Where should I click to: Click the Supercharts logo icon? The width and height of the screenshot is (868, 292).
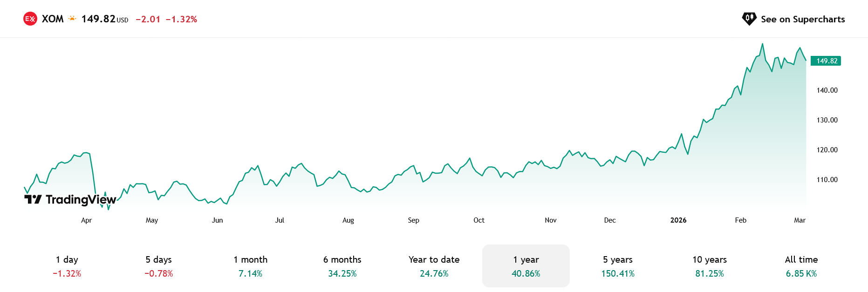[x=749, y=19]
